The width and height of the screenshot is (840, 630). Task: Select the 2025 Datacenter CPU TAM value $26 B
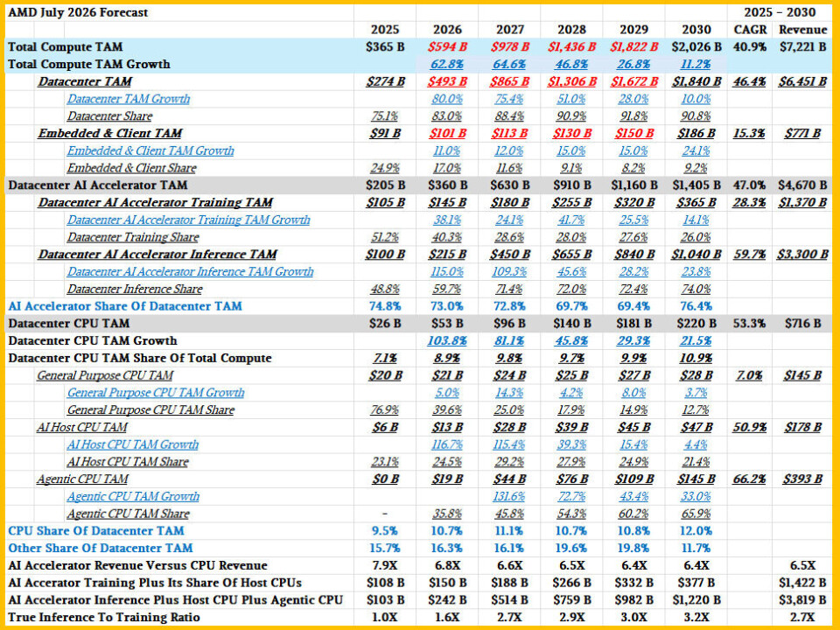tap(385, 324)
